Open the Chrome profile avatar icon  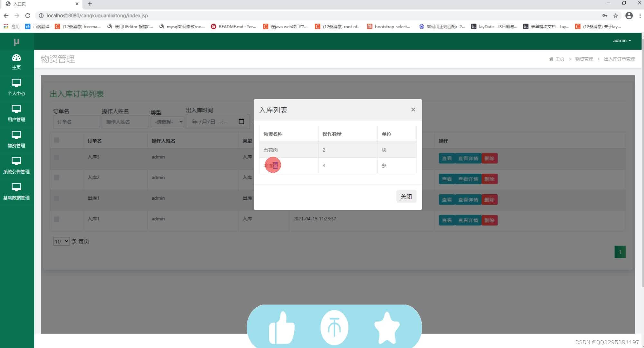pos(629,15)
